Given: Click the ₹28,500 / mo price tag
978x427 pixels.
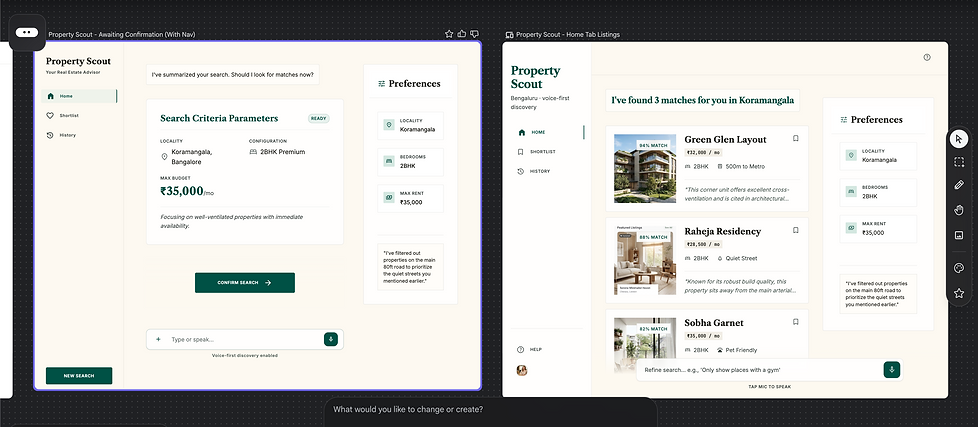Looking at the screenshot, I should 703,244.
